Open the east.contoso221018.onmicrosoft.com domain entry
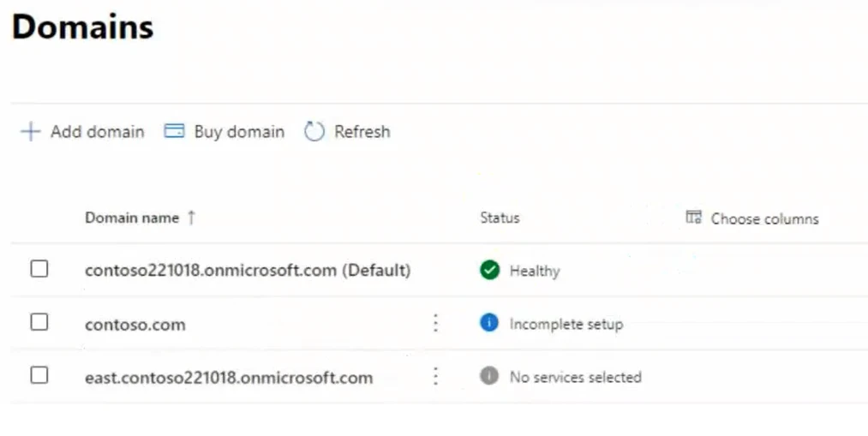The height and width of the screenshot is (436, 868). (229, 378)
